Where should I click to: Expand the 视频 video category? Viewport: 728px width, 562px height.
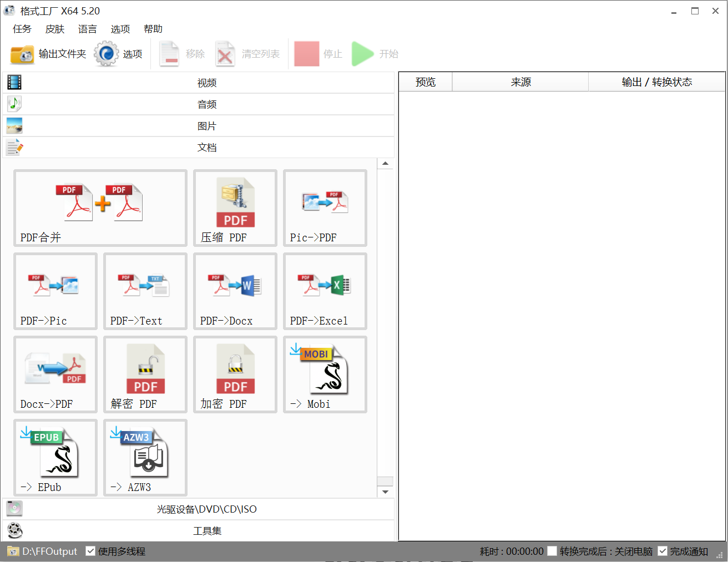coord(199,83)
